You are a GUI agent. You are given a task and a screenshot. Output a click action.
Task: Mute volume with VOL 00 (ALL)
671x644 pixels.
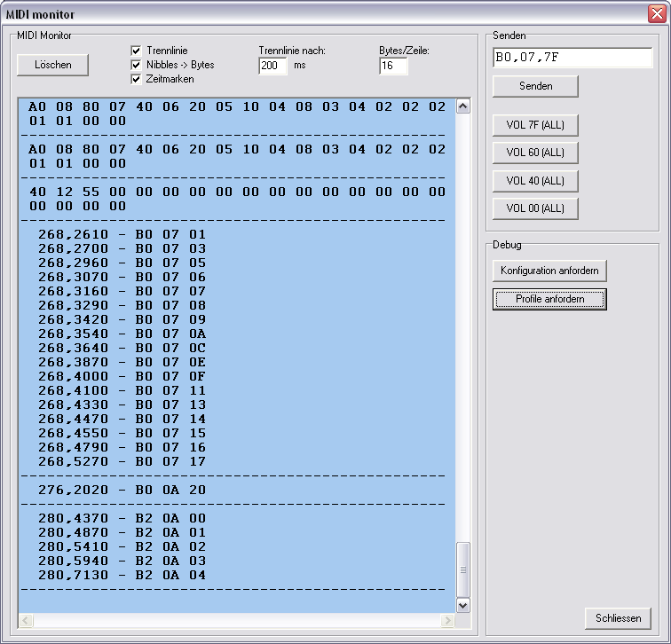535,208
